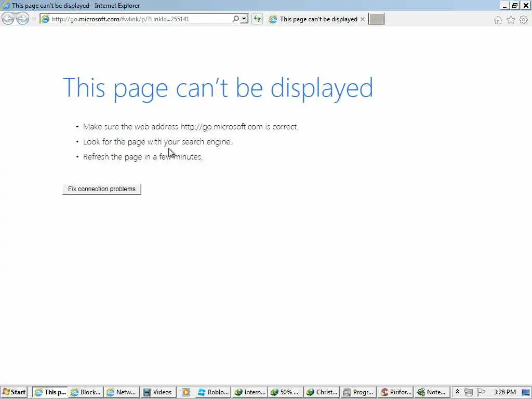
Task: Switch to the 'Intern...' taskbar window
Action: (x=250, y=392)
